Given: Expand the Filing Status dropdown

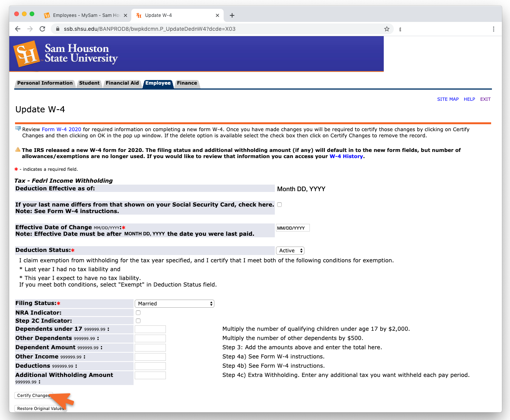Looking at the screenshot, I should pos(174,303).
